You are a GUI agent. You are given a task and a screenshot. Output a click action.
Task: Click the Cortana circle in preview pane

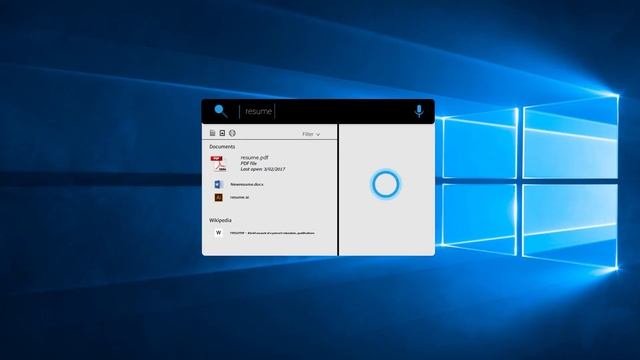[x=385, y=184]
